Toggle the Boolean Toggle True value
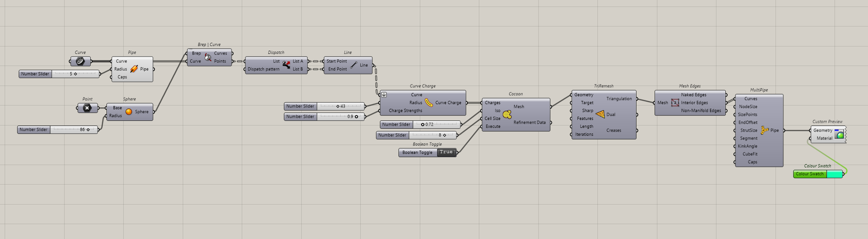This screenshot has width=868, height=239. (446, 153)
